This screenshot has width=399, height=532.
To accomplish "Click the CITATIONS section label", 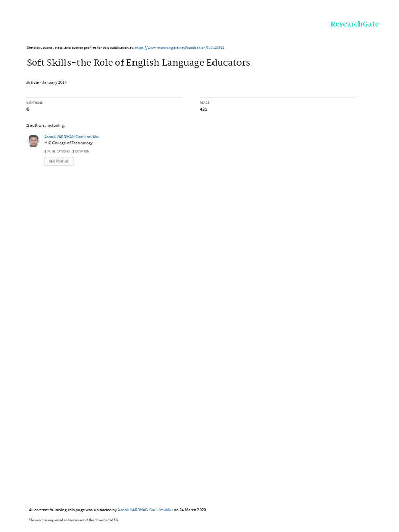I will click(x=35, y=103).
